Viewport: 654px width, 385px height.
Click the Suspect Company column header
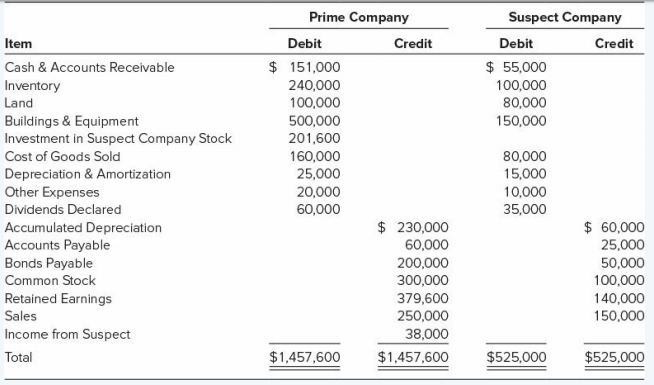(x=565, y=18)
